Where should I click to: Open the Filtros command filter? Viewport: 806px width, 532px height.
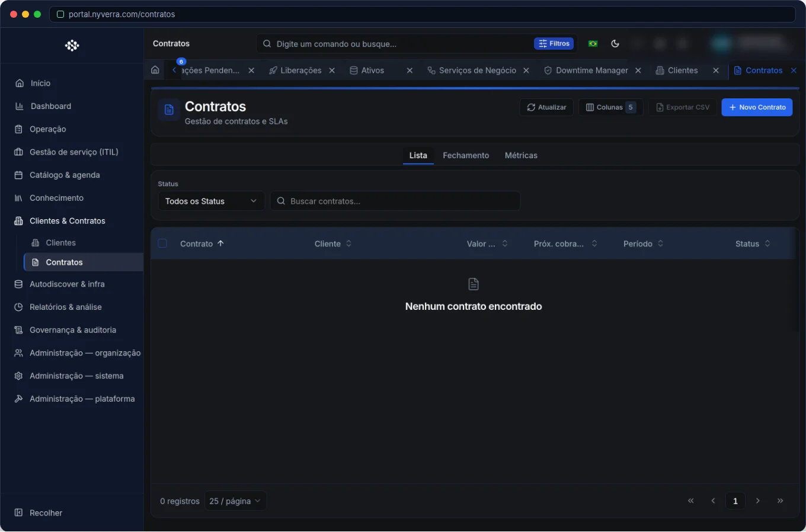pos(554,43)
